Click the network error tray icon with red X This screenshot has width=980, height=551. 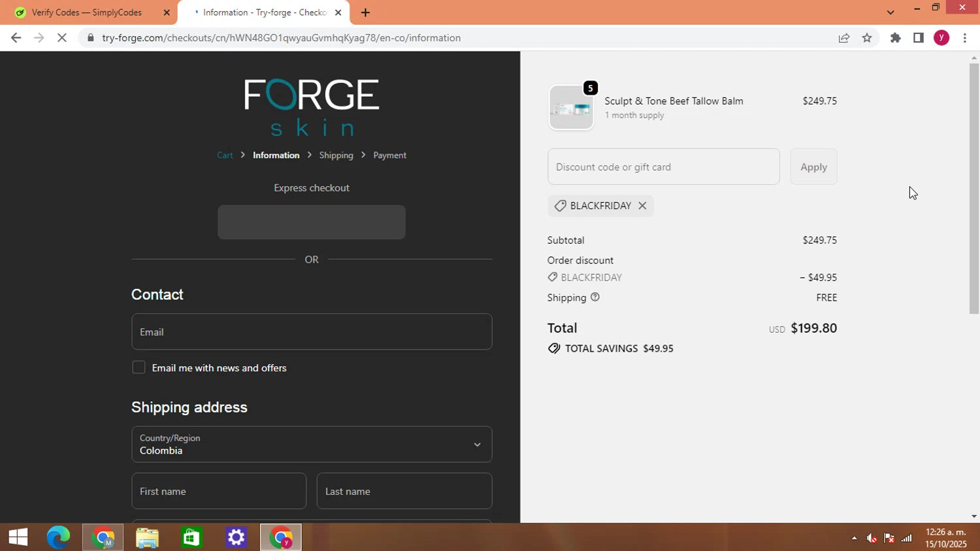[889, 538]
